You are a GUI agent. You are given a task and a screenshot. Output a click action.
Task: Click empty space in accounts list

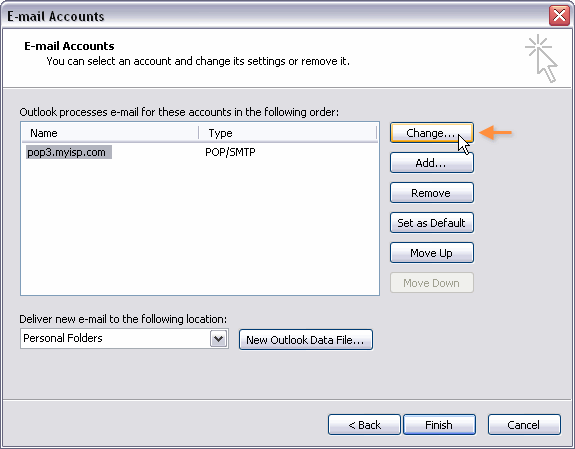200,227
